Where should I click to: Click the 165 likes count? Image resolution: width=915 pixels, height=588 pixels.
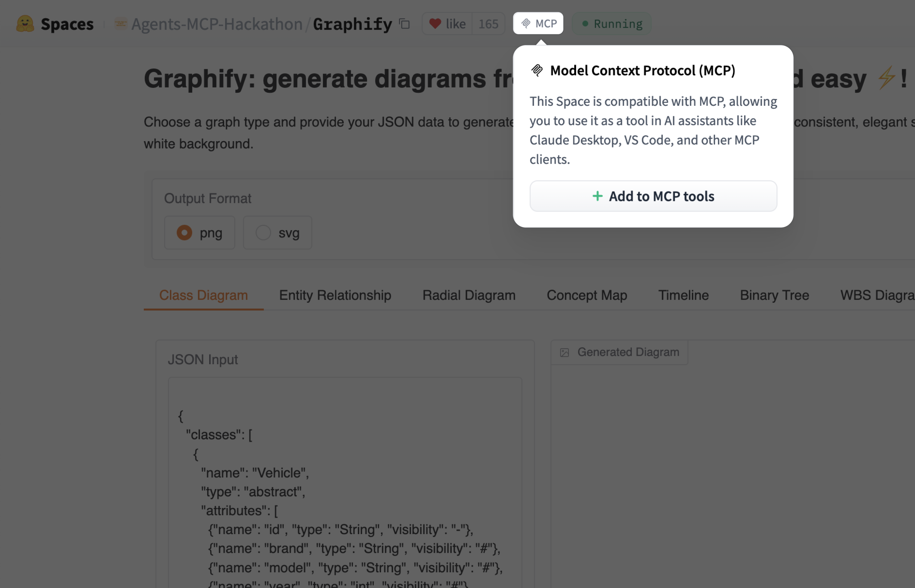489,24
